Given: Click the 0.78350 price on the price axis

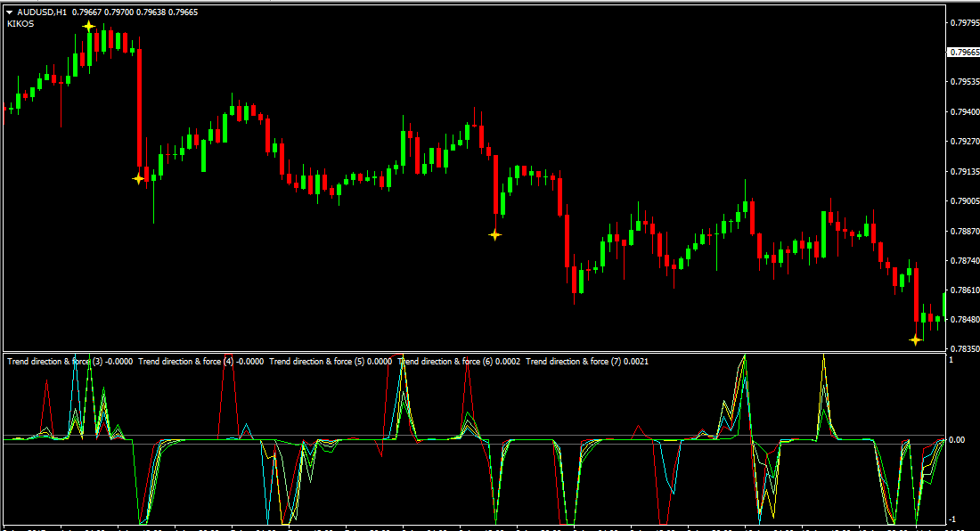Looking at the screenshot, I should [965, 349].
